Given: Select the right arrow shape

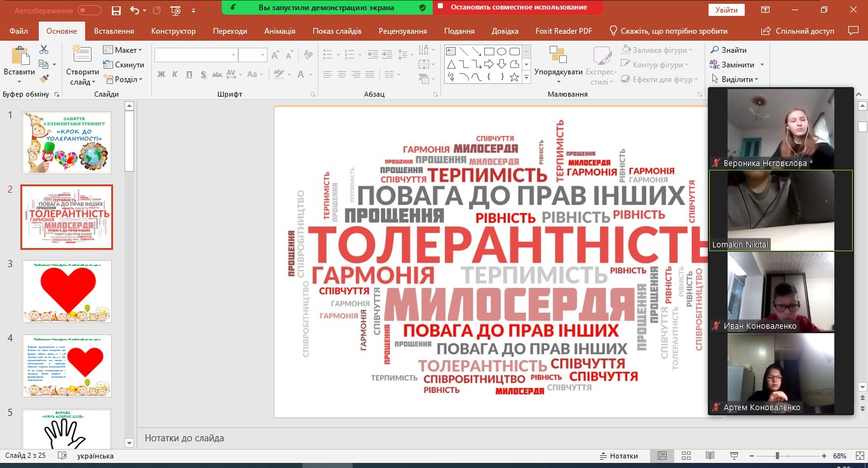Looking at the screenshot, I should click(x=489, y=64).
